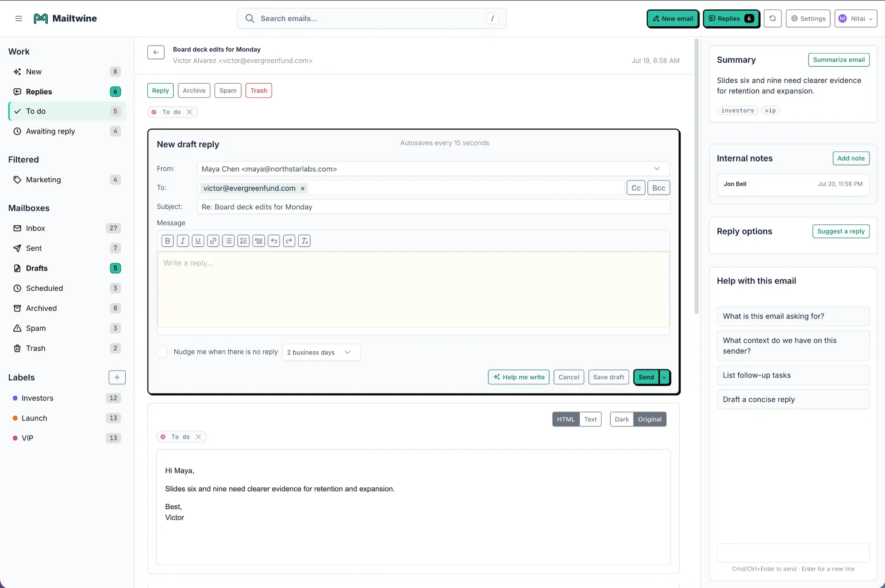
Task: Create a numbered list in reply
Action: tap(243, 241)
